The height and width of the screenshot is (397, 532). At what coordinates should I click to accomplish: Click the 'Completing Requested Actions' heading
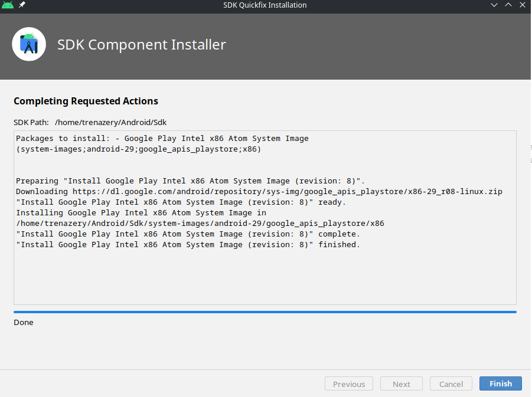(86, 101)
